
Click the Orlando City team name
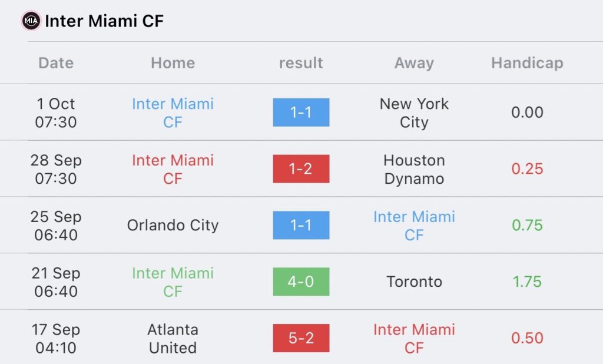(x=173, y=226)
